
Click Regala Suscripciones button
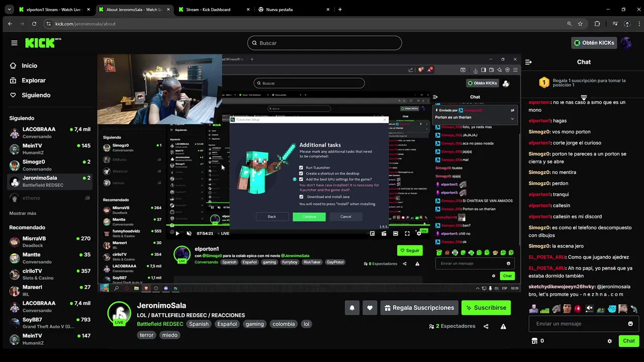tap(419, 308)
